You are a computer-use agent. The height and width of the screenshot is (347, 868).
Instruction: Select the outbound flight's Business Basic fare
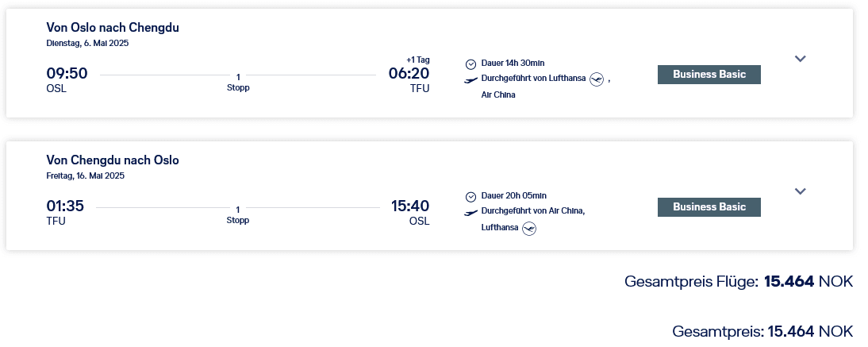point(709,75)
